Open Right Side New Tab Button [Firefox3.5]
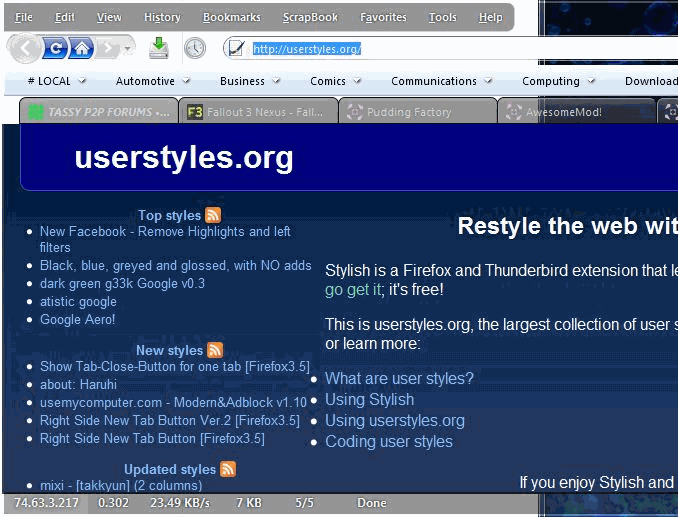The width and height of the screenshot is (678, 517). coord(152,439)
